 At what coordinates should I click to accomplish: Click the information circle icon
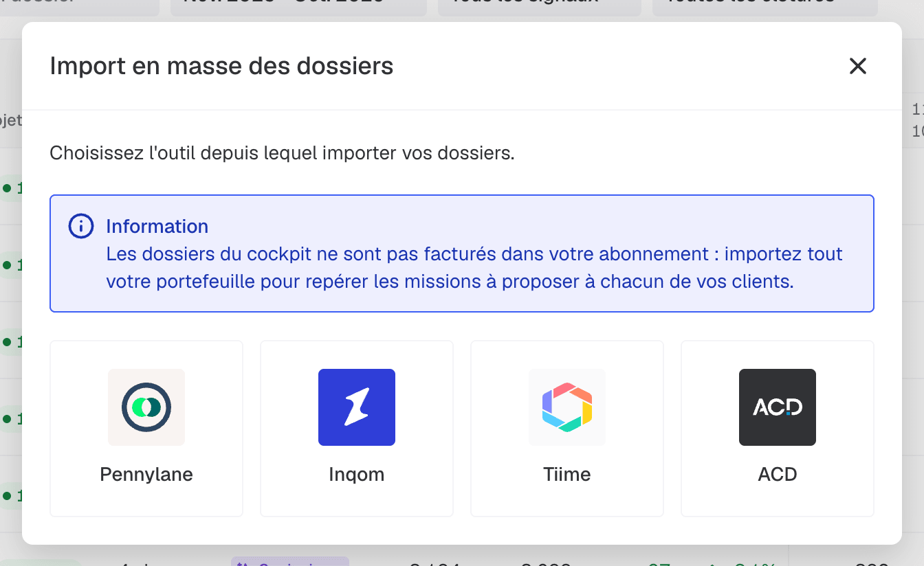click(81, 226)
